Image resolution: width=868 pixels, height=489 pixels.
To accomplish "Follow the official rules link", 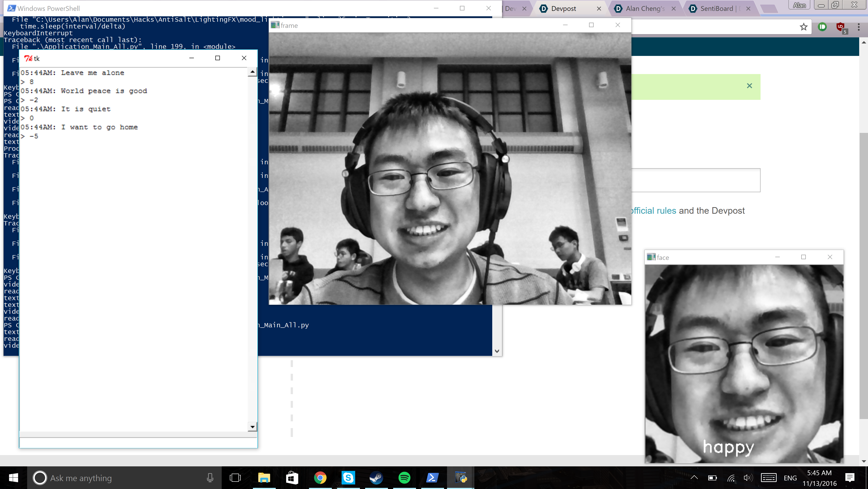I will coord(654,211).
